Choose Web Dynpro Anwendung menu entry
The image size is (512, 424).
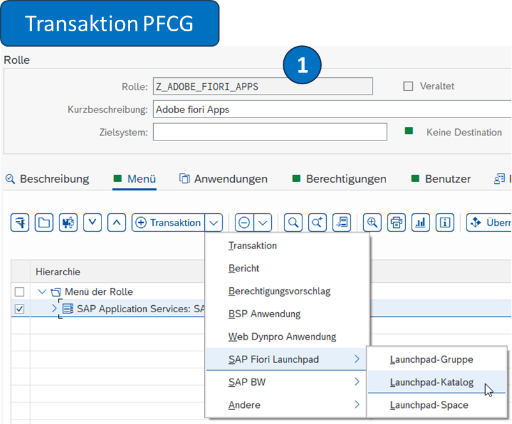(287, 337)
